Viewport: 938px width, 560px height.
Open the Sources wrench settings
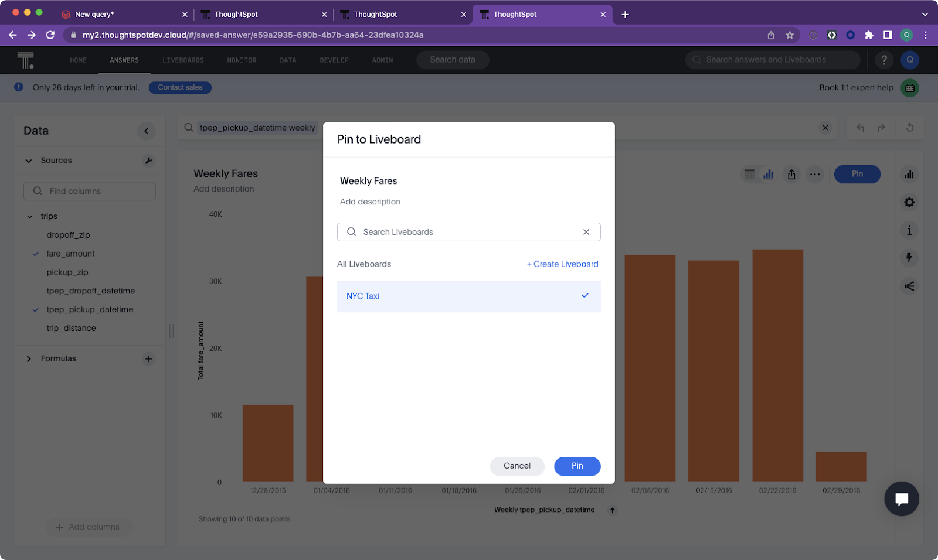pyautogui.click(x=149, y=161)
